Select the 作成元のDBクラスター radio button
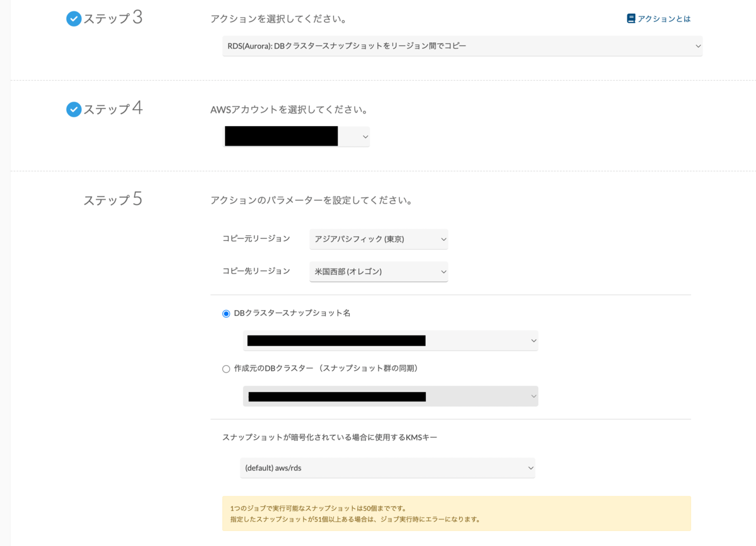Viewport: 756px width, 546px height. 226,369
